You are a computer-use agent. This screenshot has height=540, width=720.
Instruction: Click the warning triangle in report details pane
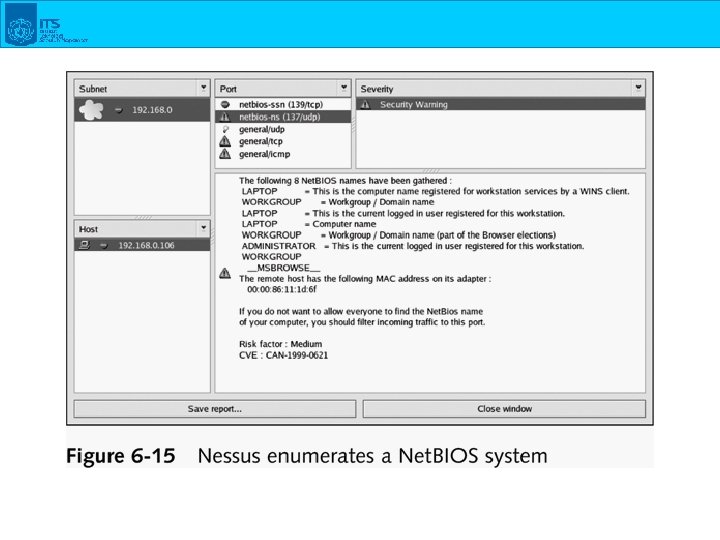(225, 274)
